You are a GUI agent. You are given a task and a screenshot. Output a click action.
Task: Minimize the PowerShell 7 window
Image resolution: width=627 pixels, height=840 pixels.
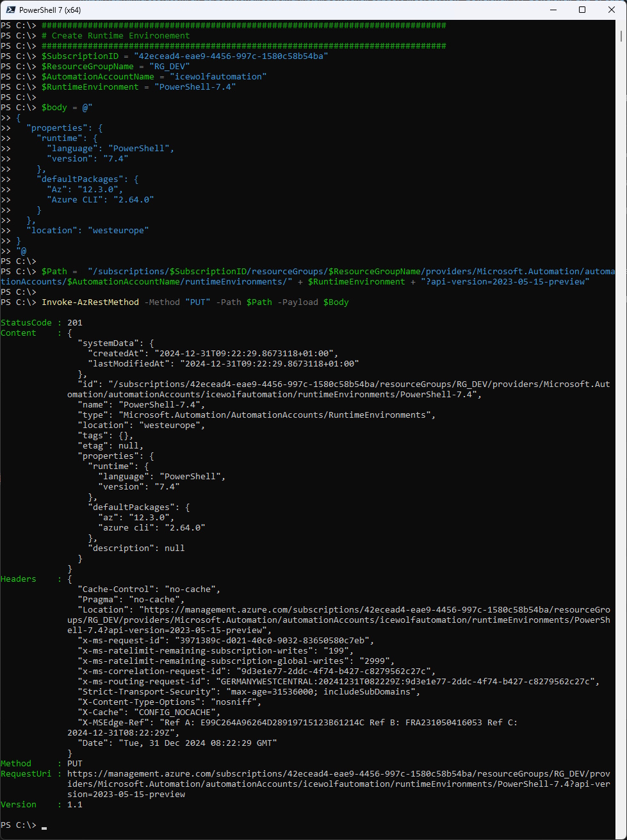pyautogui.click(x=553, y=10)
